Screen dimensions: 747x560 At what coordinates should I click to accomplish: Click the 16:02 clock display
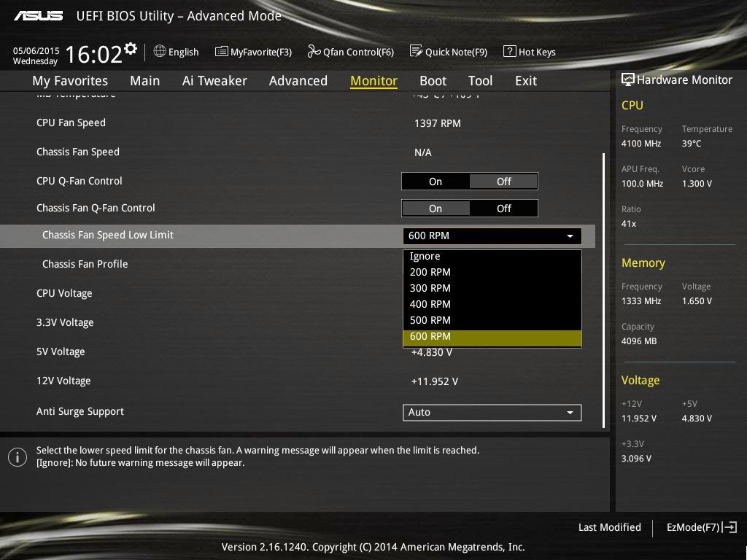pos(94,54)
